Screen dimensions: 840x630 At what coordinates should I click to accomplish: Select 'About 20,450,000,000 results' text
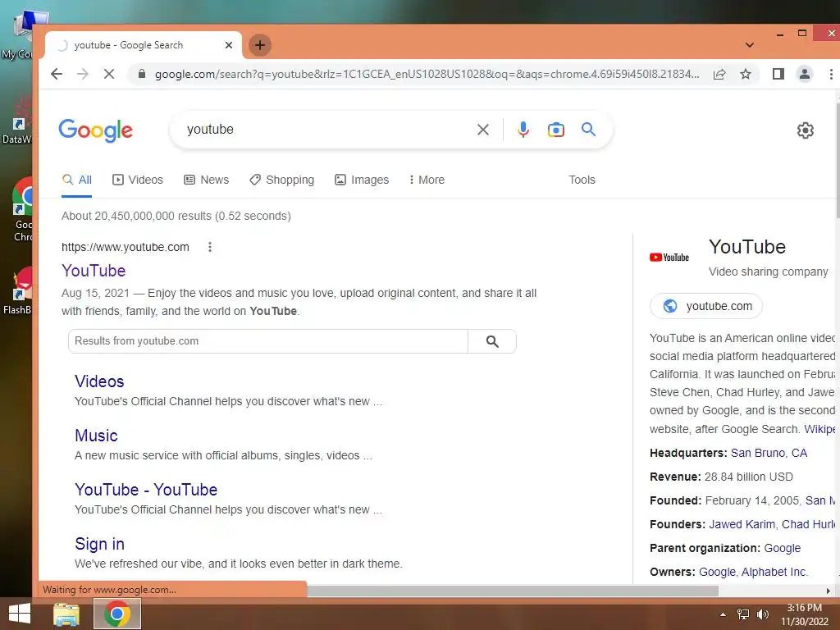pyautogui.click(x=137, y=216)
